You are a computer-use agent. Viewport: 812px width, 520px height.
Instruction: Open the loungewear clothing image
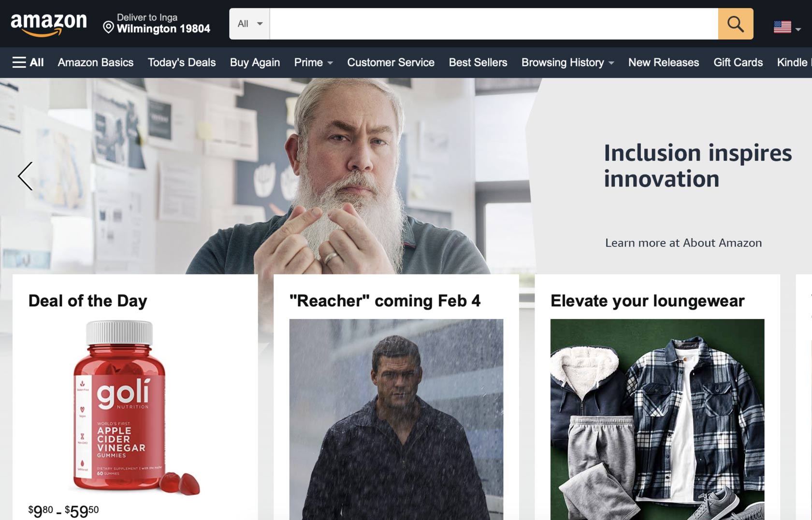tap(657, 419)
